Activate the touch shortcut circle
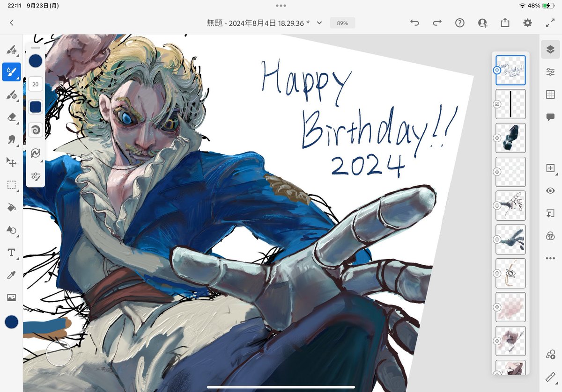Image resolution: width=562 pixels, height=392 pixels. click(x=59, y=353)
